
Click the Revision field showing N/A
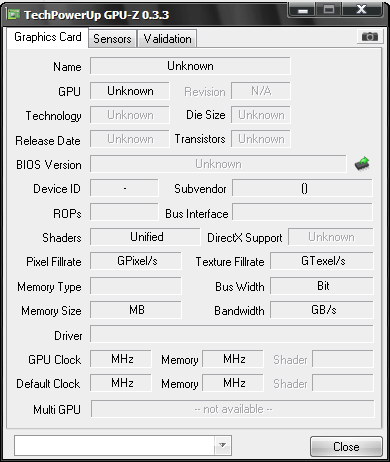261,91
